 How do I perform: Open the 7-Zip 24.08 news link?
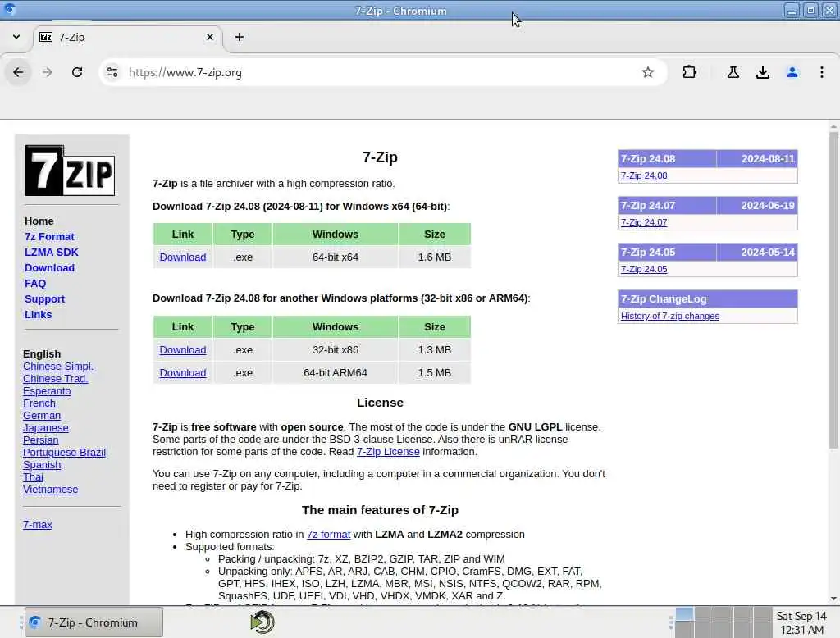[644, 175]
